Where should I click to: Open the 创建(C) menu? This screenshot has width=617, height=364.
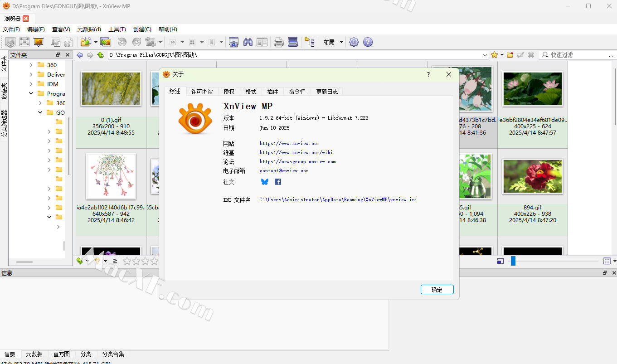click(x=142, y=29)
